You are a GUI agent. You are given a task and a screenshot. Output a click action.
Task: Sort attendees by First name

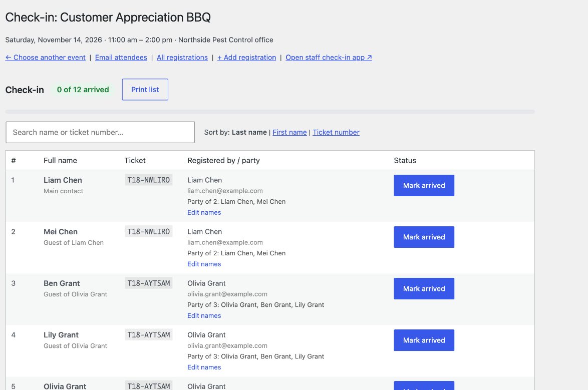coord(289,132)
